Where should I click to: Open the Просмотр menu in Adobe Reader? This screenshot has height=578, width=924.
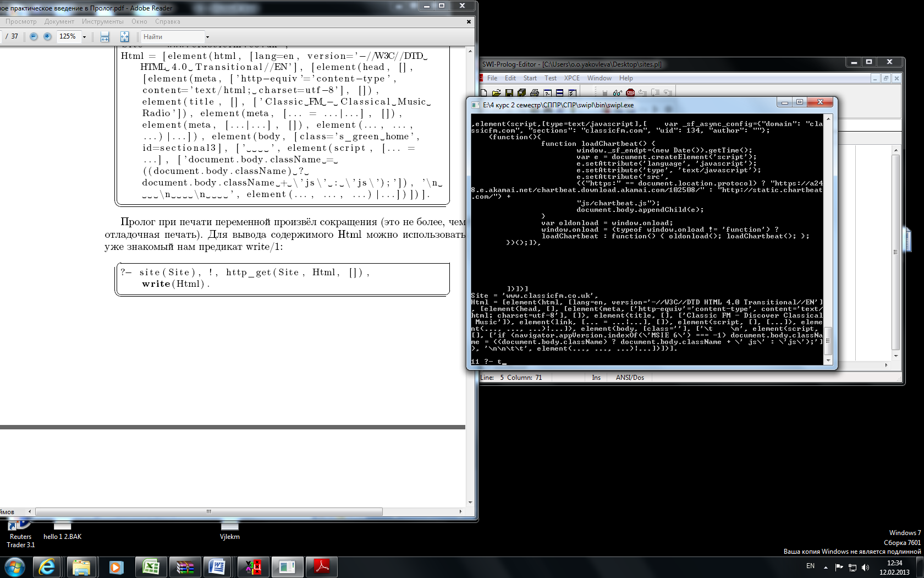point(21,21)
